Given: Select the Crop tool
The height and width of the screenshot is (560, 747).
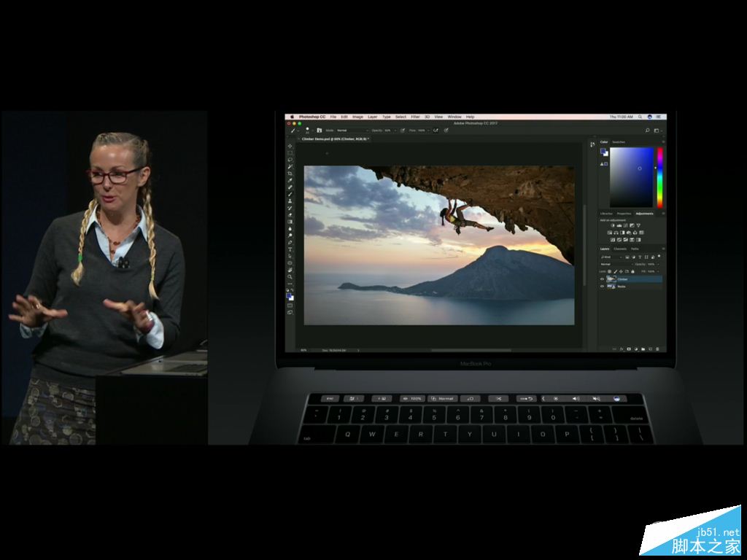Looking at the screenshot, I should 290,174.
